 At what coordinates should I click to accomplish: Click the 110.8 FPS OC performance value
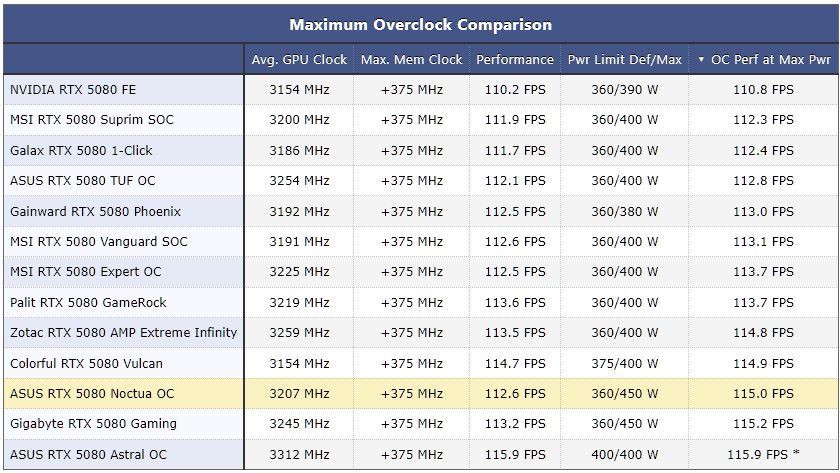click(763, 89)
